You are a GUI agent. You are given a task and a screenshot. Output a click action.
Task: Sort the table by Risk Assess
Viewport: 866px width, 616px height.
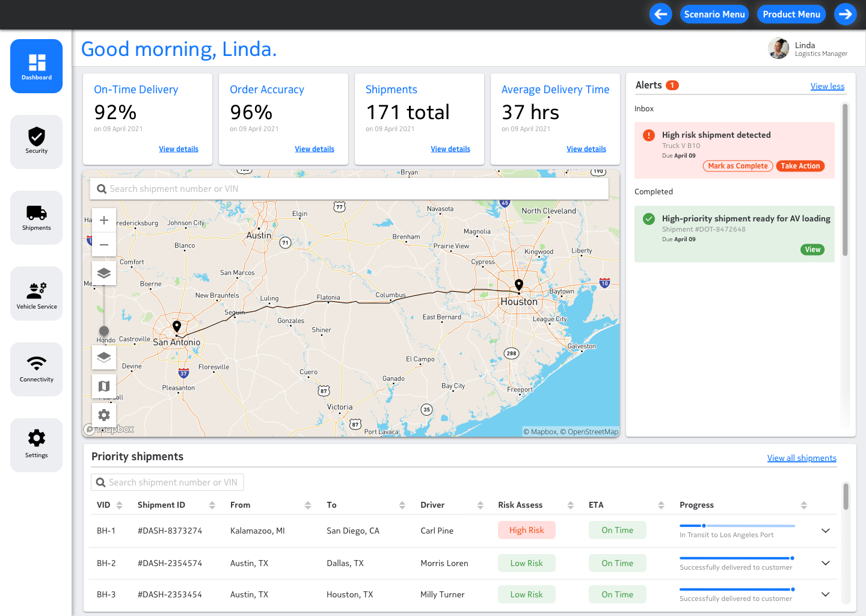[571, 505]
